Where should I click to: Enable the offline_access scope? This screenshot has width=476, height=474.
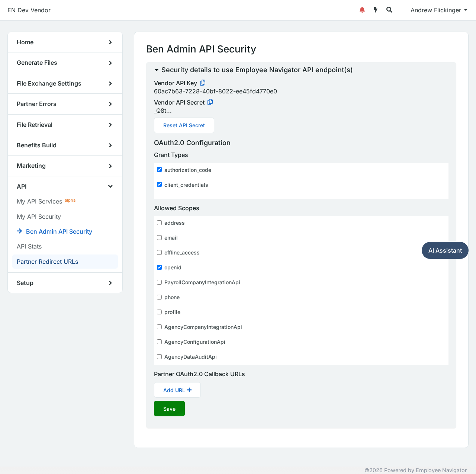[x=159, y=252]
